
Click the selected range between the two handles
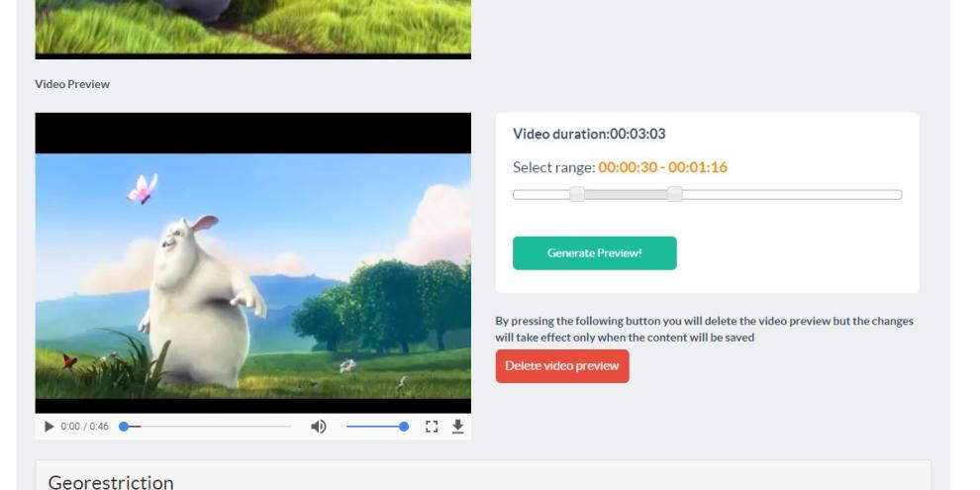(626, 194)
